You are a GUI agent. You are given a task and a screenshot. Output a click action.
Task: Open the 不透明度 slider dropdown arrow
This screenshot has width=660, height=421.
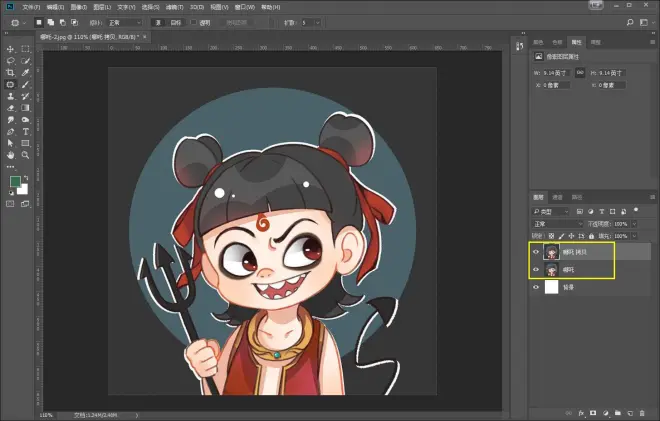pyautogui.click(x=634, y=224)
